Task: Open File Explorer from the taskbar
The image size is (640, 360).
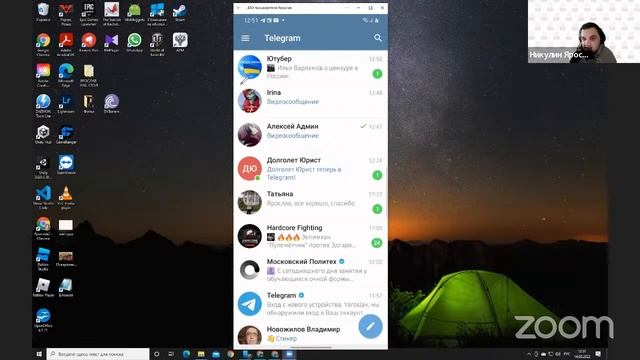Action: (x=201, y=354)
